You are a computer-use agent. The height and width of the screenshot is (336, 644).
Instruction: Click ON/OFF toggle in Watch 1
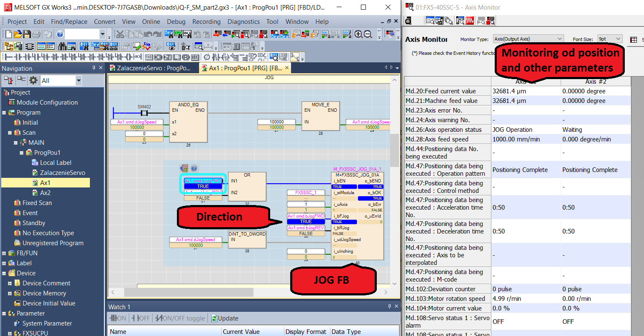(x=180, y=318)
